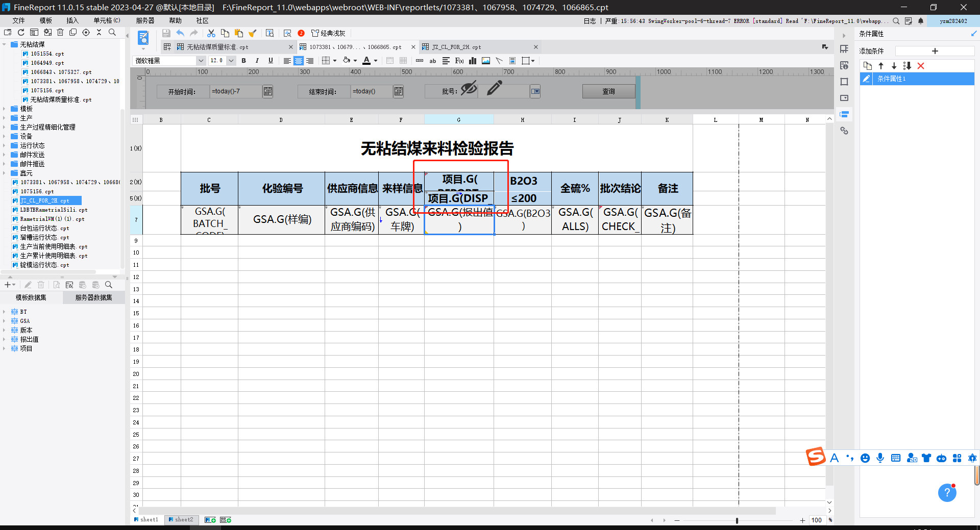980x530 pixels.
Task: Open cell border style dropdown arrow
Action: pyautogui.click(x=335, y=61)
